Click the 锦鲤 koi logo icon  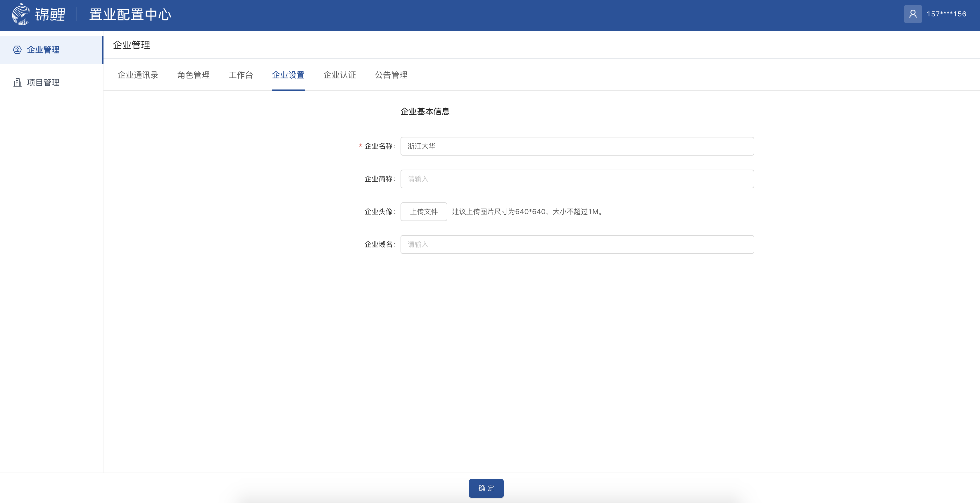[x=21, y=14]
